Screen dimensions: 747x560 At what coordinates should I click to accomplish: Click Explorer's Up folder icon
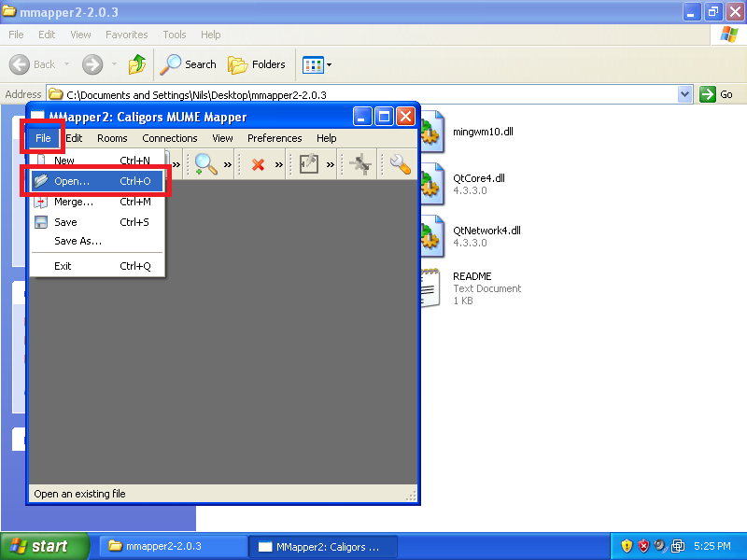(137, 64)
